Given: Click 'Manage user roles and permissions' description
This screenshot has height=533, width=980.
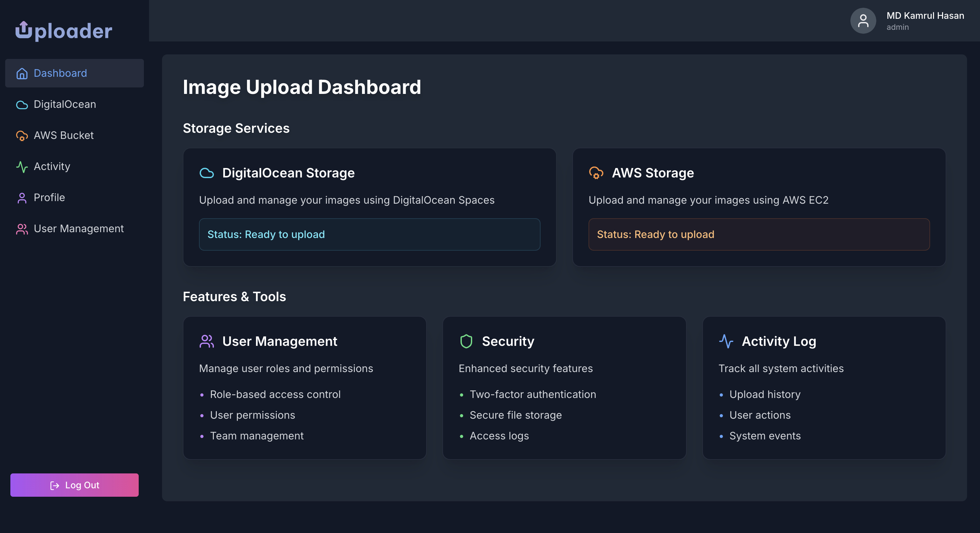Looking at the screenshot, I should 286,369.
